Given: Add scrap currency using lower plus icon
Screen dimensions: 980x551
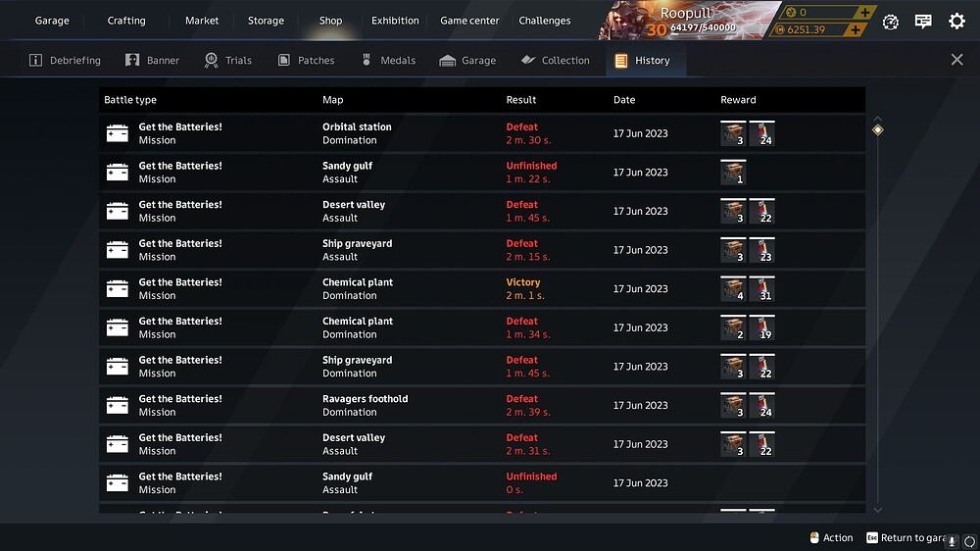Looking at the screenshot, I should [x=855, y=29].
